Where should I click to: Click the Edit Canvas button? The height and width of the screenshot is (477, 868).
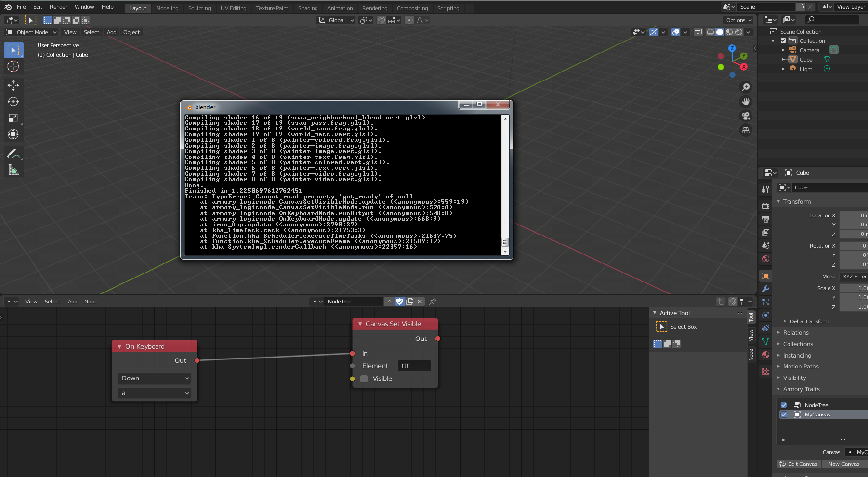click(798, 464)
